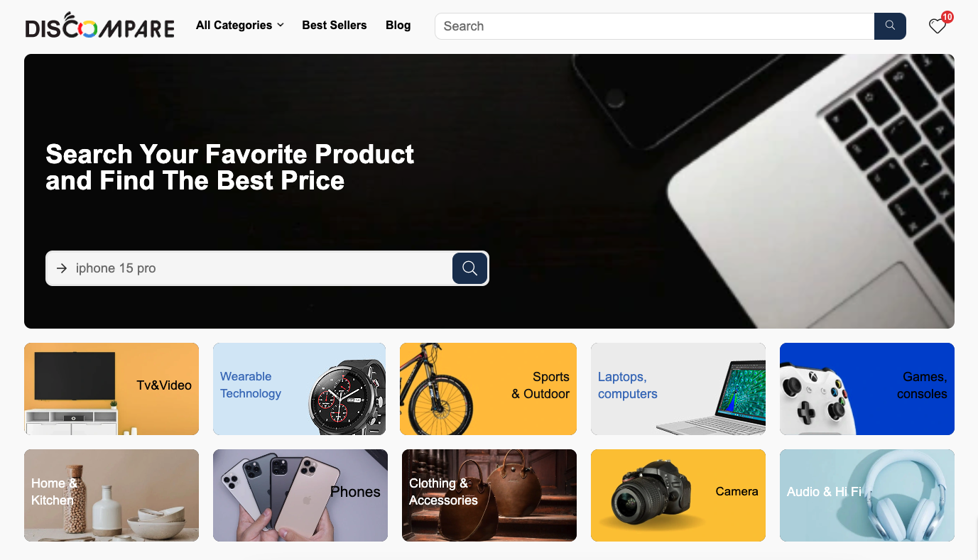Image resolution: width=978 pixels, height=560 pixels.
Task: Open the Clothing & Accessories category
Action: 489,495
